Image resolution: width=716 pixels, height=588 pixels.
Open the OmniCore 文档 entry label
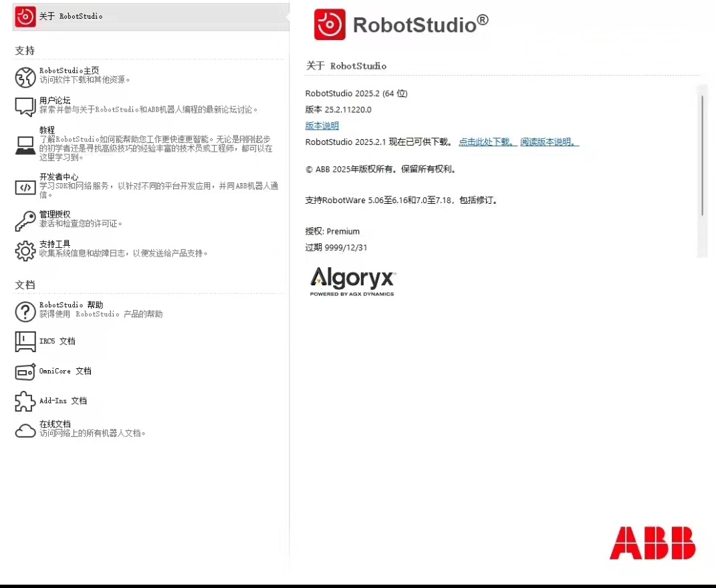click(66, 371)
